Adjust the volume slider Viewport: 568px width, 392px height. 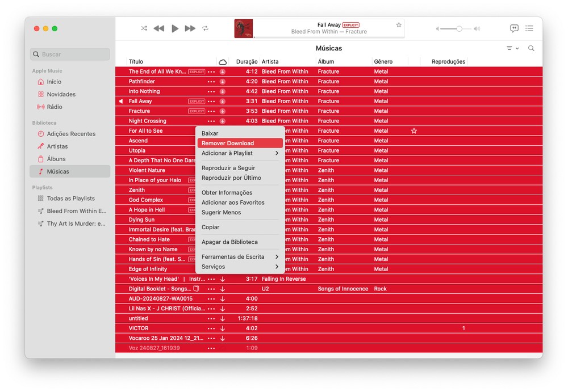pyautogui.click(x=458, y=28)
